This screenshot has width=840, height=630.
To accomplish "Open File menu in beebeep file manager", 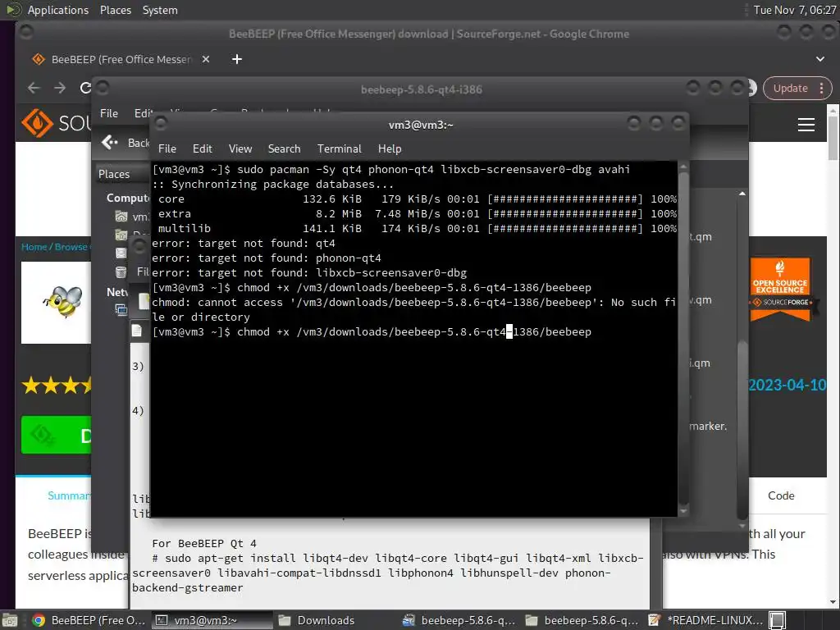I will coord(109,113).
